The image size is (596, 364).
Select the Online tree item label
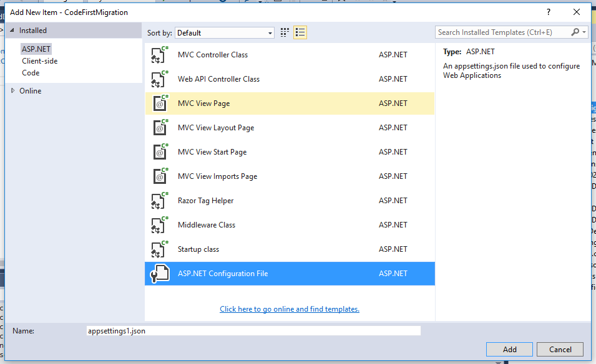31,91
